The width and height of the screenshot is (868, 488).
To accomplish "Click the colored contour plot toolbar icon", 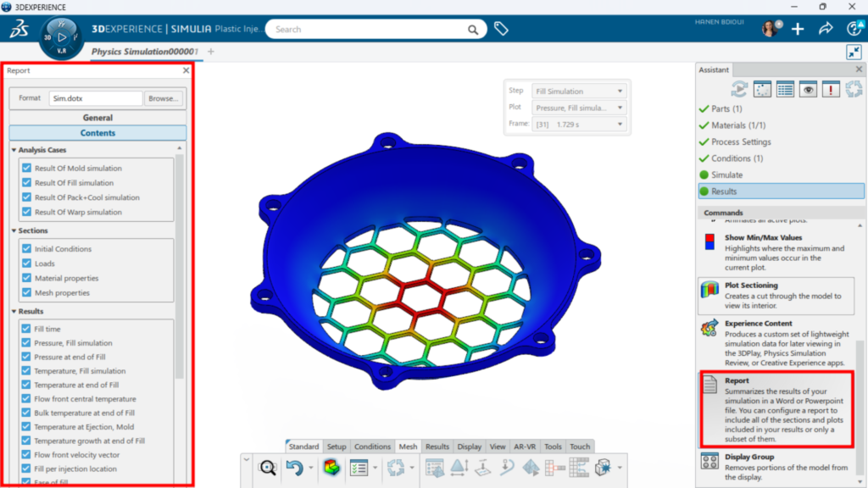I will (331, 468).
